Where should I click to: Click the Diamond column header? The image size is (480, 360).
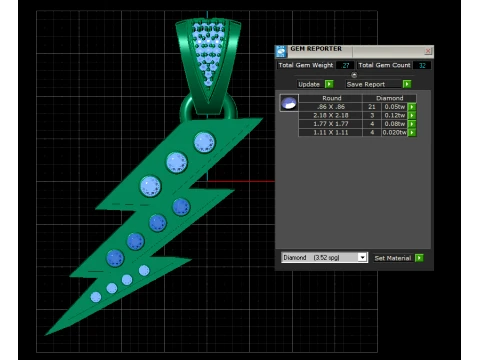(x=389, y=98)
